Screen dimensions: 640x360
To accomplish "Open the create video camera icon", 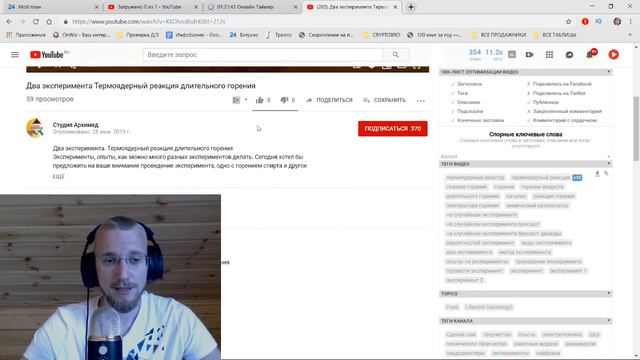I will tap(529, 55).
